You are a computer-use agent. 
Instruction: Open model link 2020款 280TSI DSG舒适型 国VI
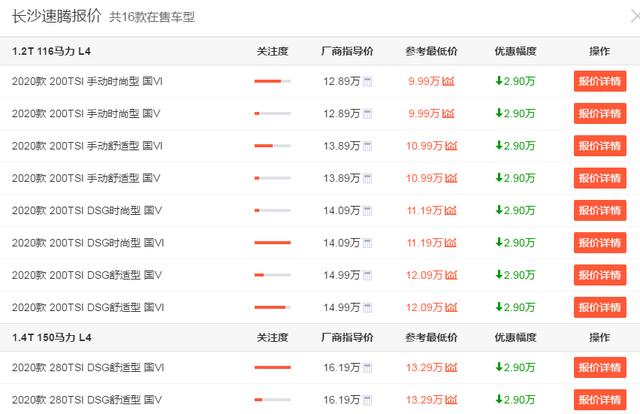click(88, 367)
